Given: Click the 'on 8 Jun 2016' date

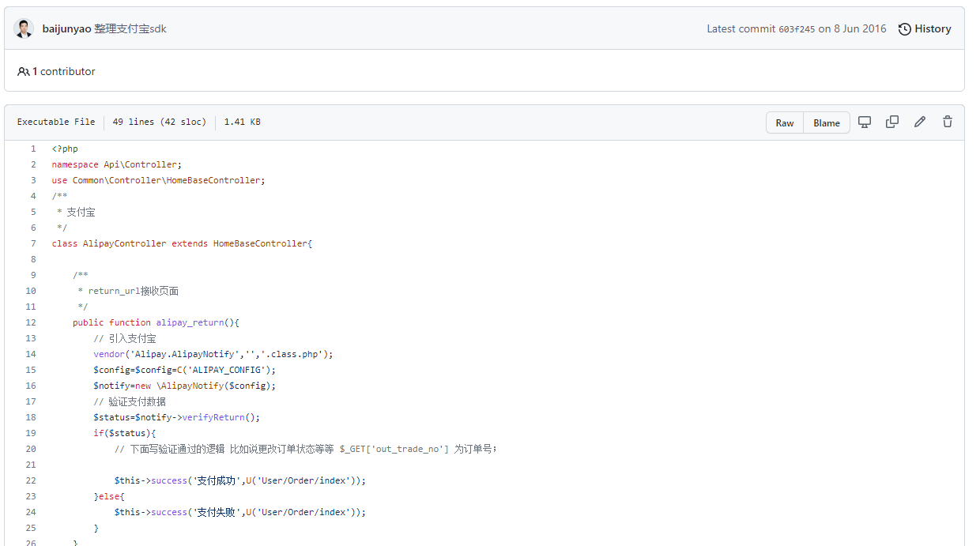Looking at the screenshot, I should coord(853,28).
